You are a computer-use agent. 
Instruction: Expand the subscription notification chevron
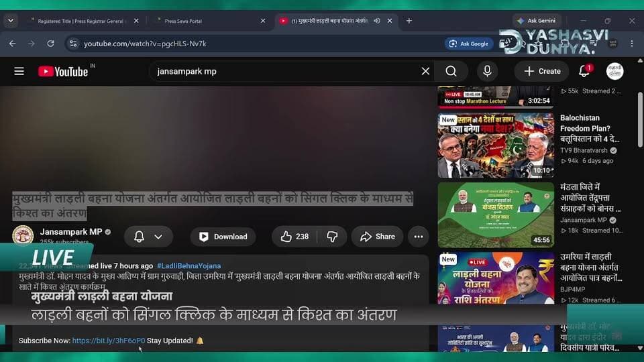(x=158, y=237)
